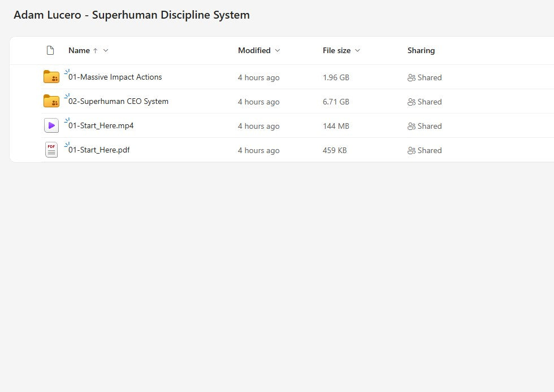Viewport: 554px width, 392px height.
Task: Open the 02-Superhuman CEO System folder icon
Action: (x=51, y=102)
